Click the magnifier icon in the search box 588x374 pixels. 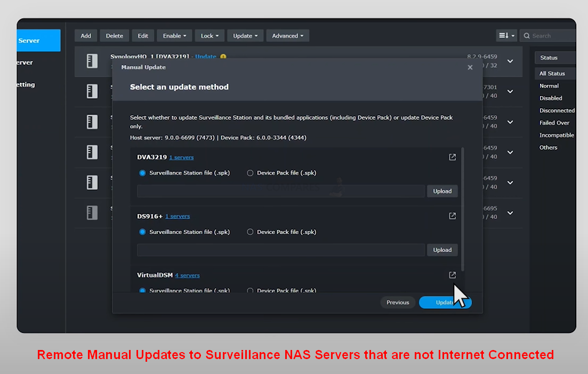tap(527, 36)
